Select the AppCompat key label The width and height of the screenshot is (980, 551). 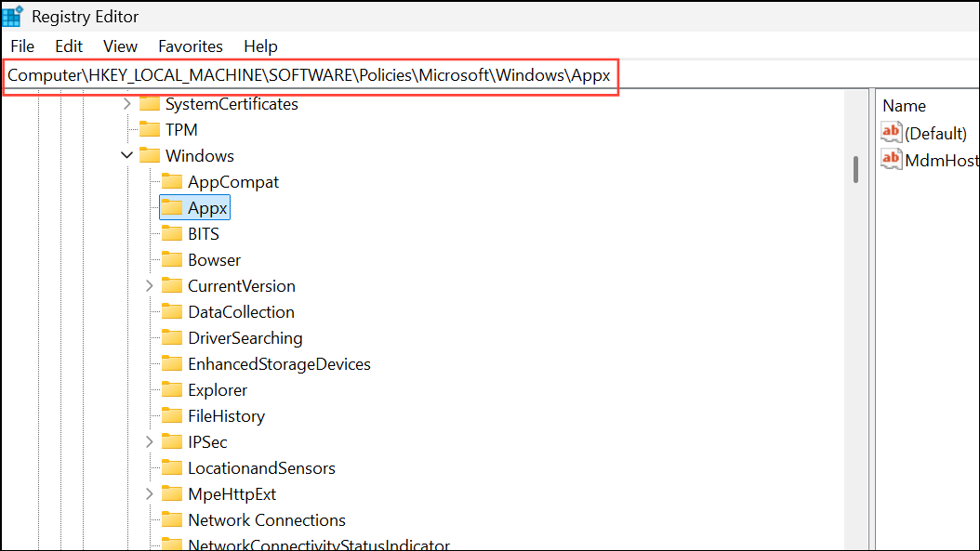[233, 182]
